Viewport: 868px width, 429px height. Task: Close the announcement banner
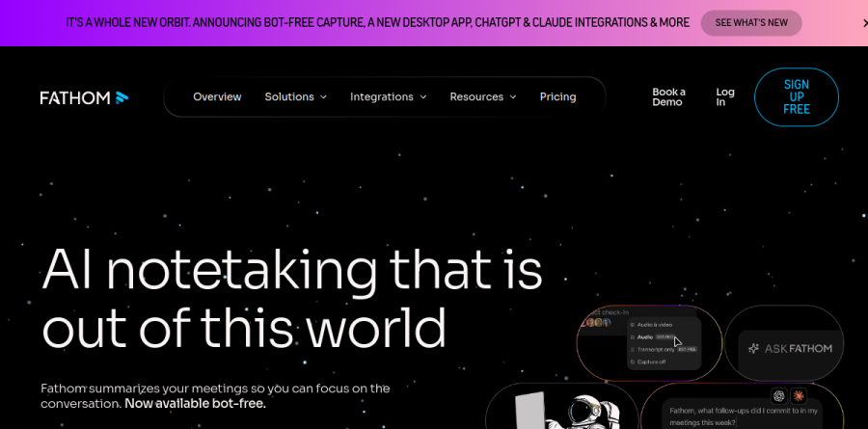tap(864, 23)
